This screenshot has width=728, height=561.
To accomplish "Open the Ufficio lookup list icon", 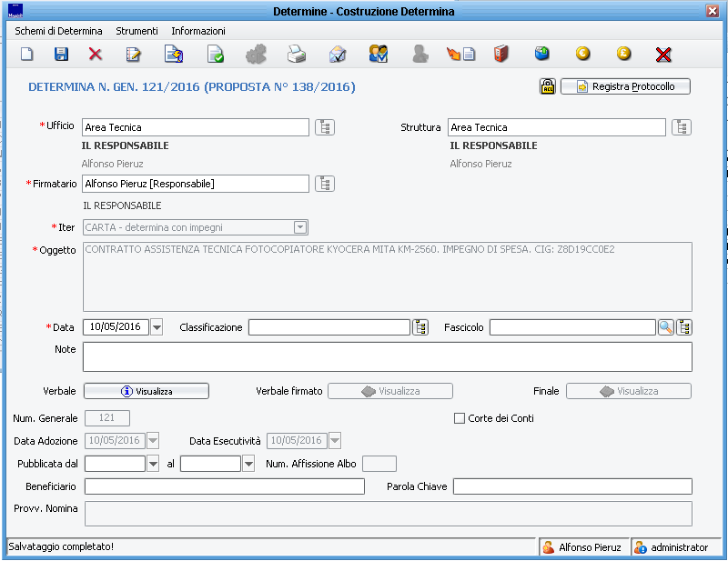I will point(325,127).
